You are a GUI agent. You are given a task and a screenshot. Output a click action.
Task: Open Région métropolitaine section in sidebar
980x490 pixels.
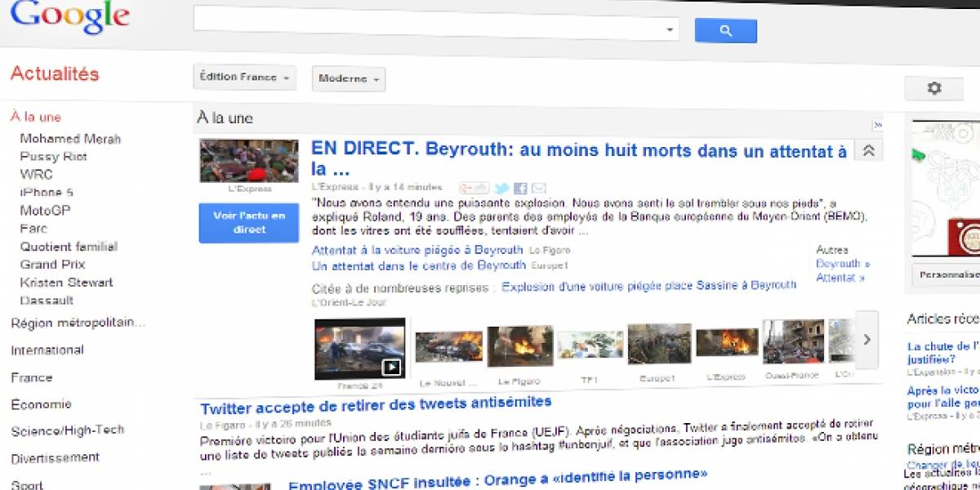[x=78, y=323]
